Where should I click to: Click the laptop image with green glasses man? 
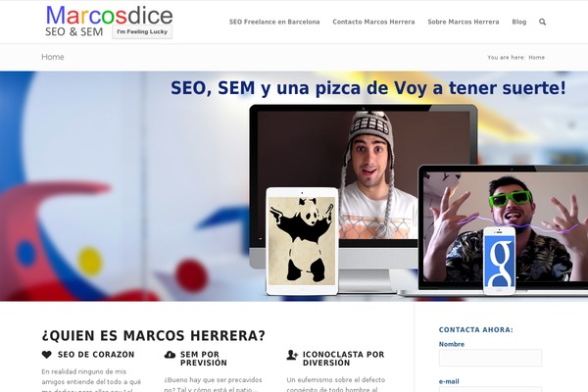pyautogui.click(x=503, y=228)
